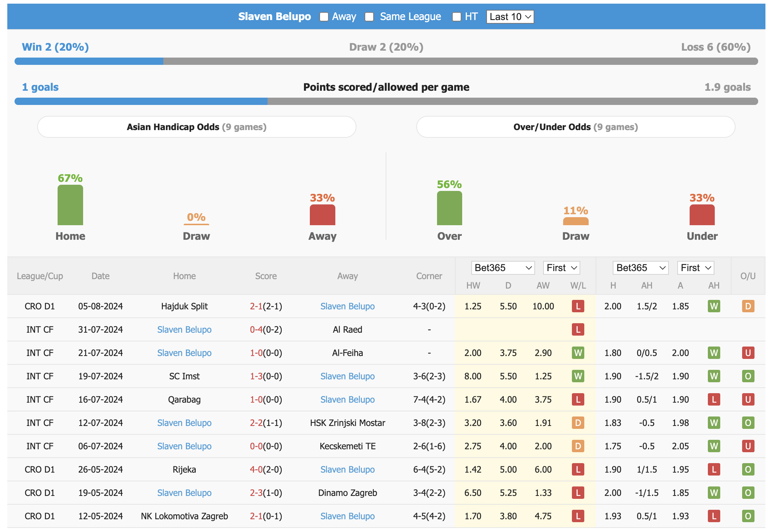Click the green W/L W badge in Al-Feiha row
This screenshot has height=532, width=772.
click(578, 353)
